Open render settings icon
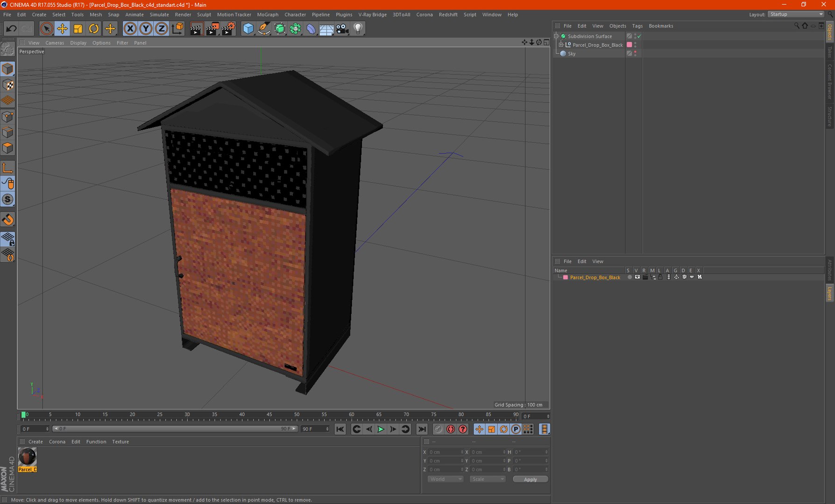Viewport: 835px width, 504px height. click(x=228, y=29)
